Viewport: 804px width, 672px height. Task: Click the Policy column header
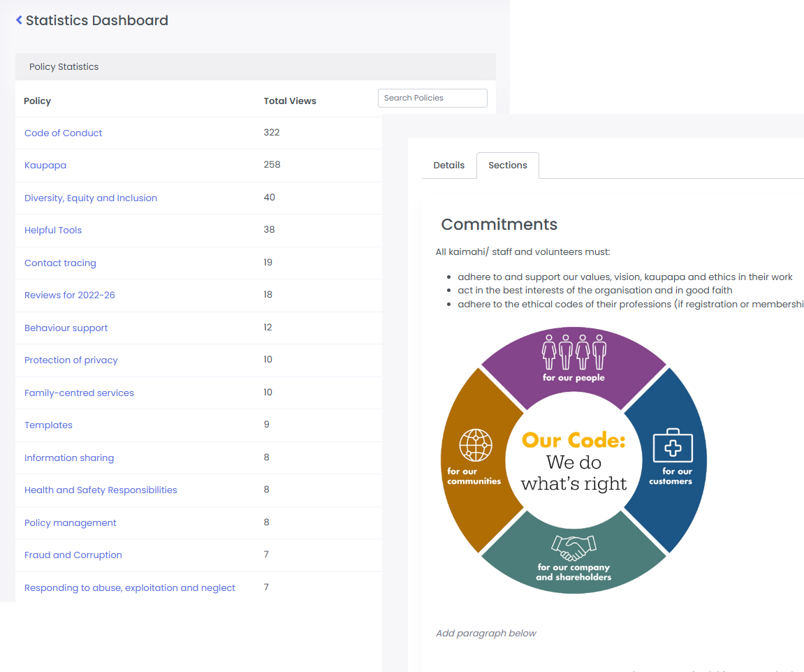click(x=38, y=101)
